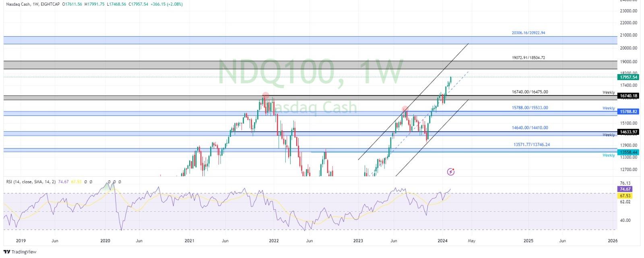The height and width of the screenshot is (258, 644).
Task: Click the 21000.00 price scale label
Action: tap(630, 35)
